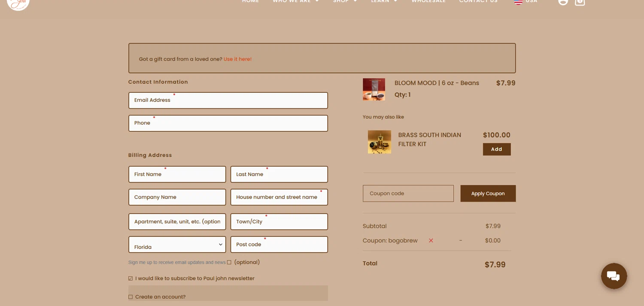This screenshot has height=306, width=644.
Task: Focus the Apartment, suite, unit field
Action: [177, 222]
